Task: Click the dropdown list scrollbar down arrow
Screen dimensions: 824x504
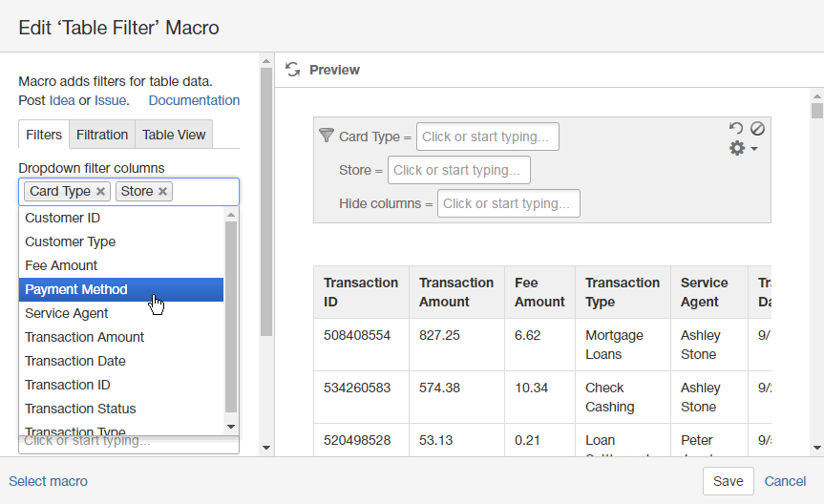Action: click(231, 426)
